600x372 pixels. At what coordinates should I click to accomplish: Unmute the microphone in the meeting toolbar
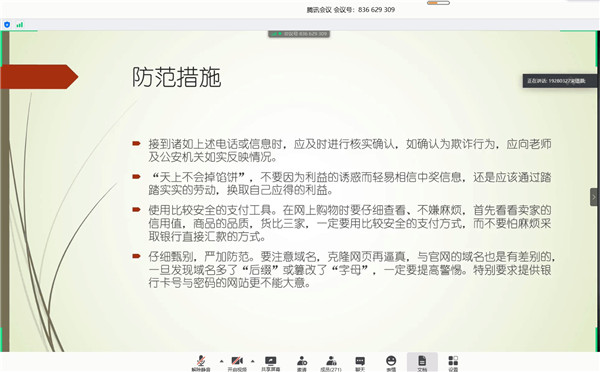pyautogui.click(x=201, y=363)
